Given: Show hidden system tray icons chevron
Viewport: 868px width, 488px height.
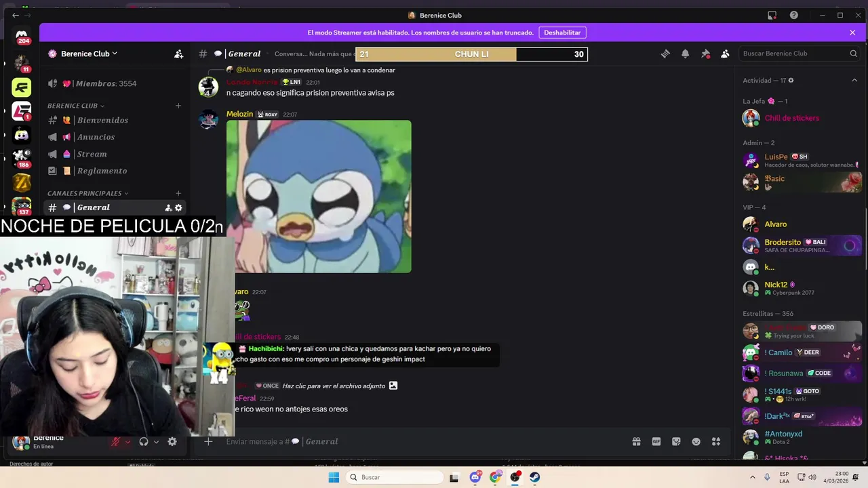Looking at the screenshot, I should tap(752, 477).
